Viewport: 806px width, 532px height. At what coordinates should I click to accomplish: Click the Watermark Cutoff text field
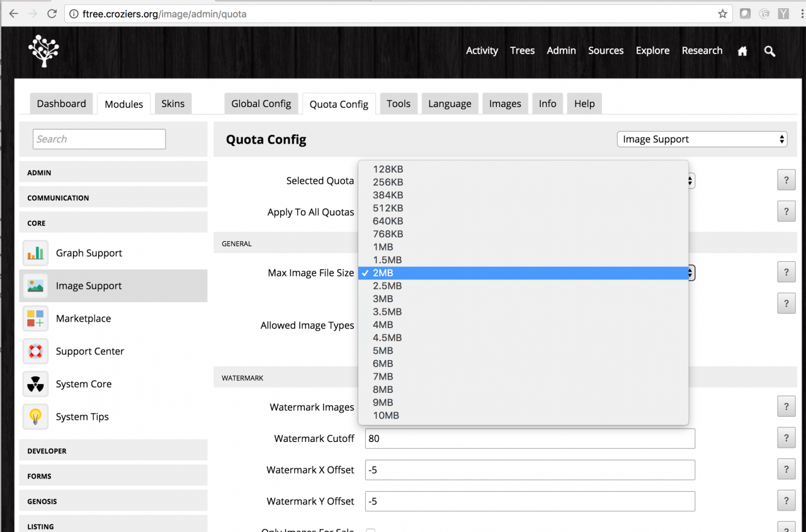(x=530, y=439)
